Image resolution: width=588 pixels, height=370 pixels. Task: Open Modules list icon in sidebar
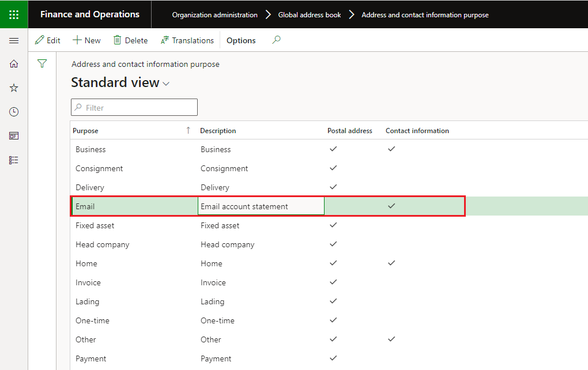click(x=14, y=160)
